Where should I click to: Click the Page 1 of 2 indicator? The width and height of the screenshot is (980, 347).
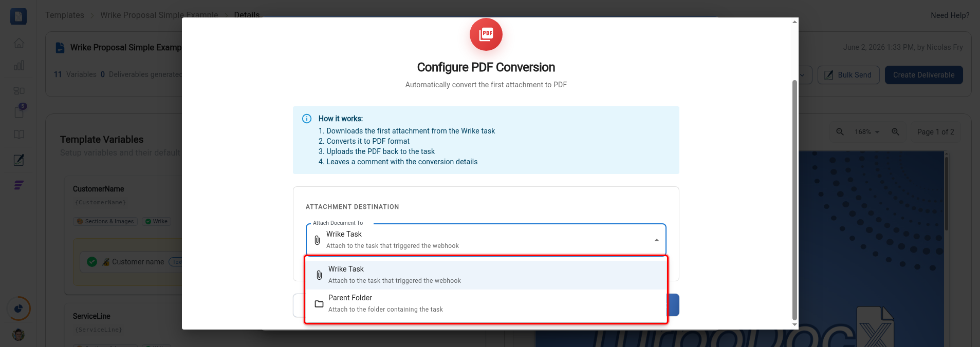[935, 132]
